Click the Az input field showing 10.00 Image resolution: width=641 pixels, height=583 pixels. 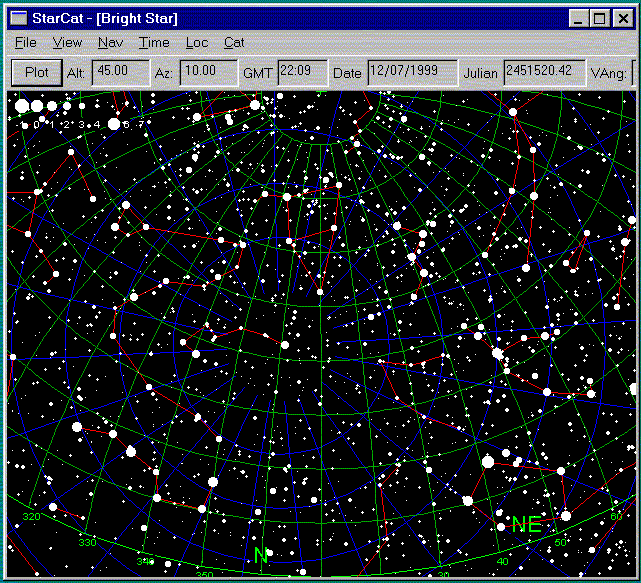[x=209, y=73]
